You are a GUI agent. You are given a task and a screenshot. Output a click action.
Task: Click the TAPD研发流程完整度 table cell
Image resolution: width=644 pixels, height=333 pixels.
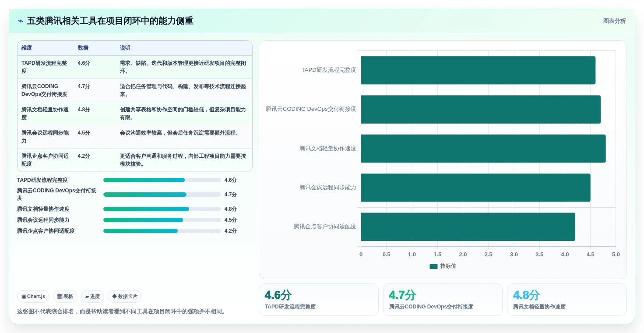pos(46,67)
